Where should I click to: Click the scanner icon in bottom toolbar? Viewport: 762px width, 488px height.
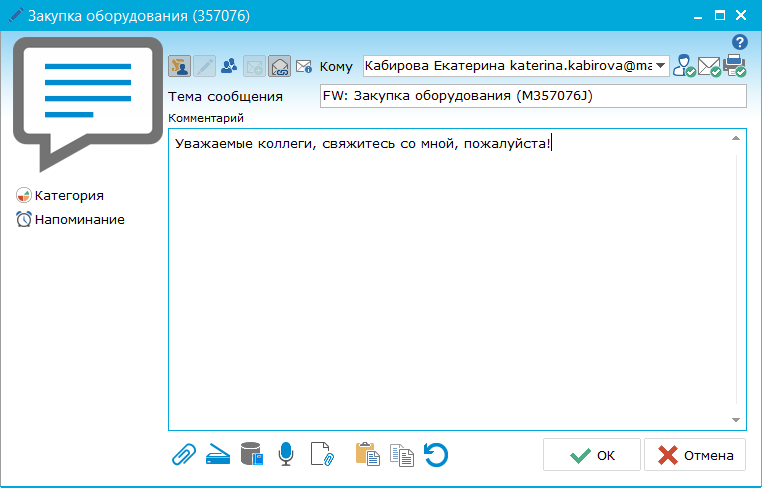coord(218,455)
